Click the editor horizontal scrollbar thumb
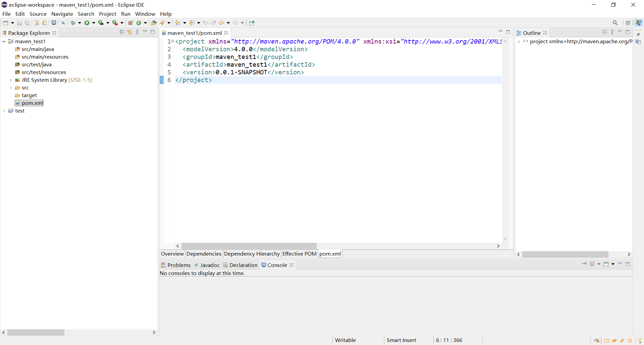This screenshot has height=345, width=644. pyautogui.click(x=249, y=246)
